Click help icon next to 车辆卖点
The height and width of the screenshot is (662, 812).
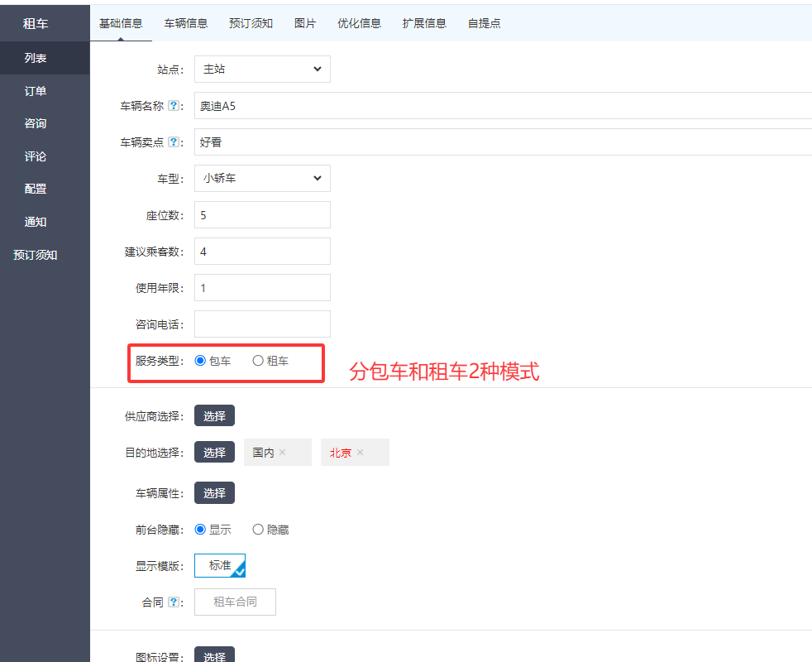[x=174, y=142]
